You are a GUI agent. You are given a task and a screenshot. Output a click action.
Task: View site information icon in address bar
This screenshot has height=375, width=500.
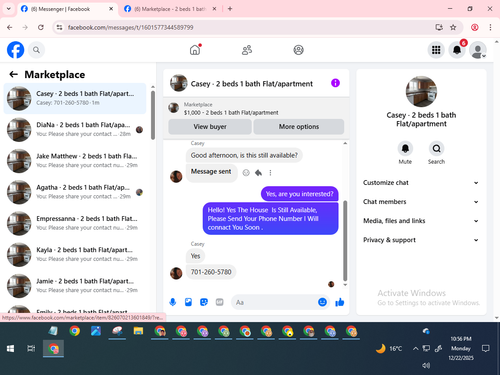59,27
